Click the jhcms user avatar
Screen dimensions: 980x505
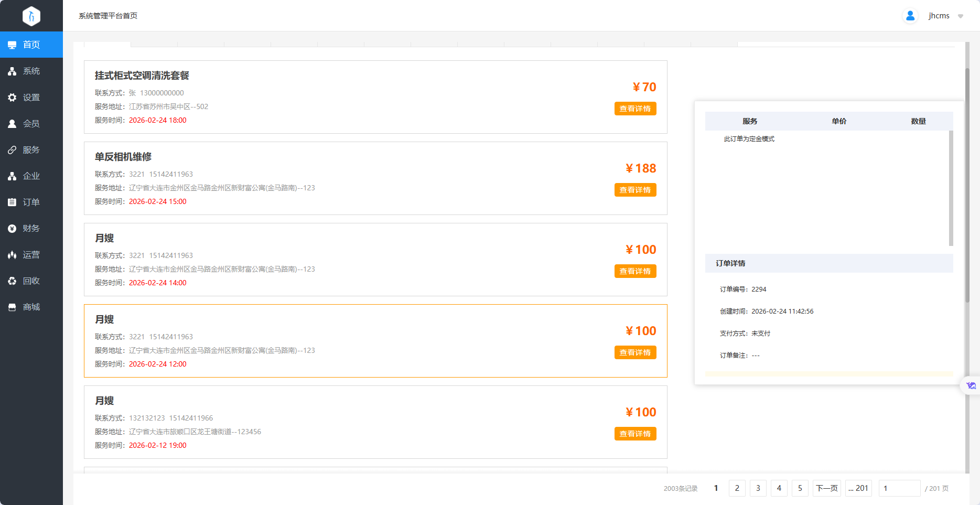point(910,16)
